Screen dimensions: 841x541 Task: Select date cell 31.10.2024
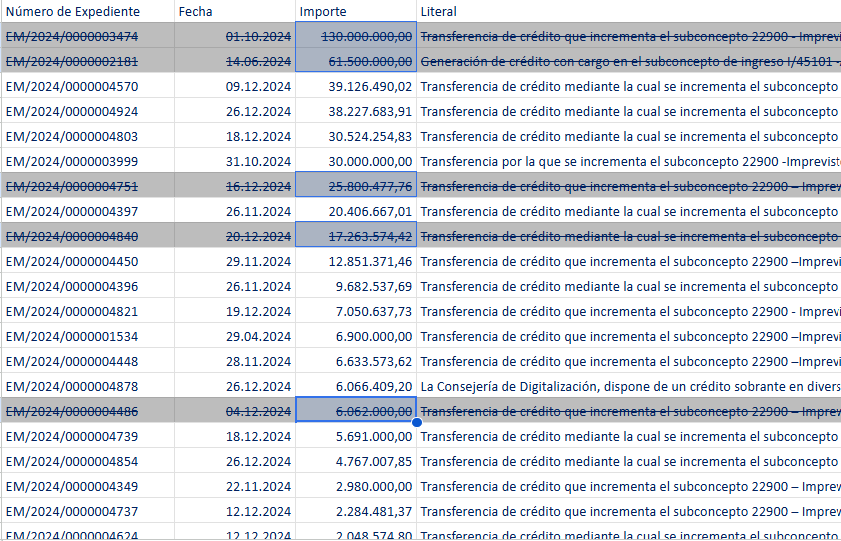click(x=235, y=161)
